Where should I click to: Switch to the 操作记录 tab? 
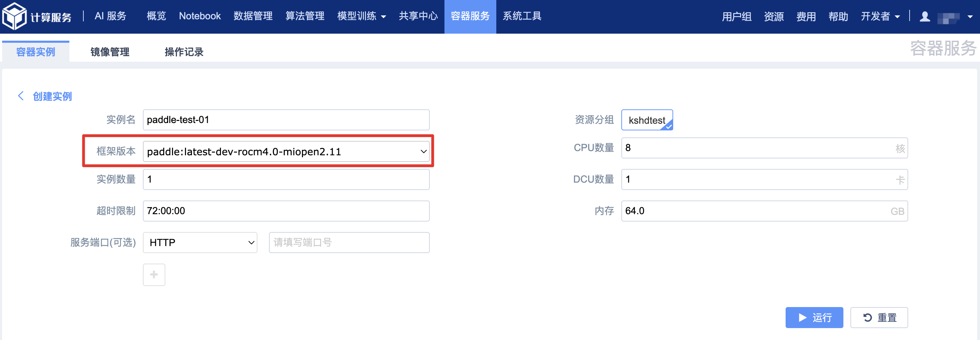click(x=184, y=52)
